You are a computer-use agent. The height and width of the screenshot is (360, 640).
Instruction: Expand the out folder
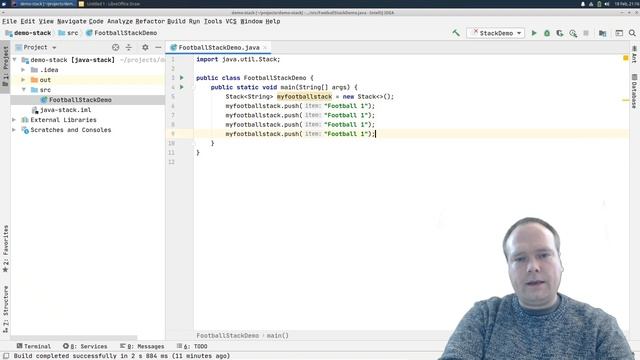(x=23, y=80)
